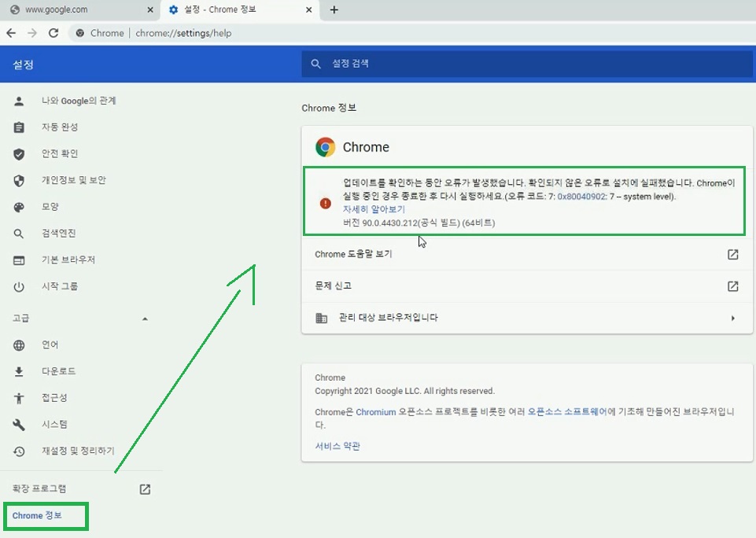Screen dimensions: 756x538
Task: Open Chrome 도움말 보기
Action: click(x=526, y=254)
